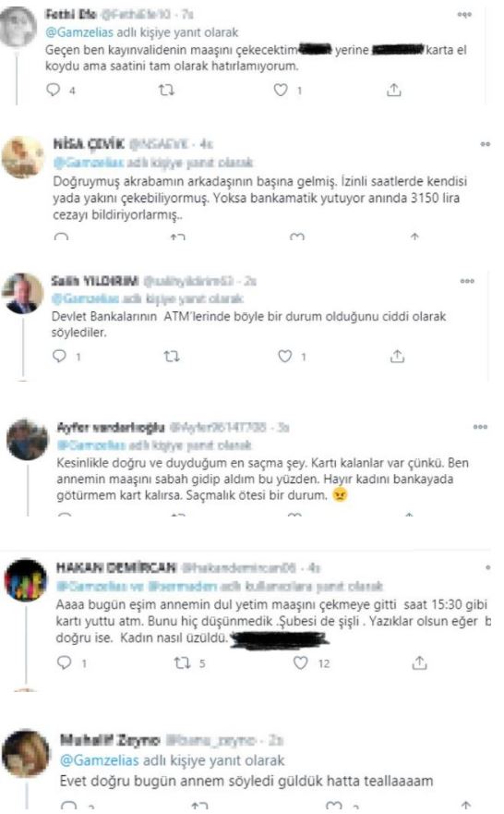Share Salih Yıldırım's tweet

pos(397,356)
